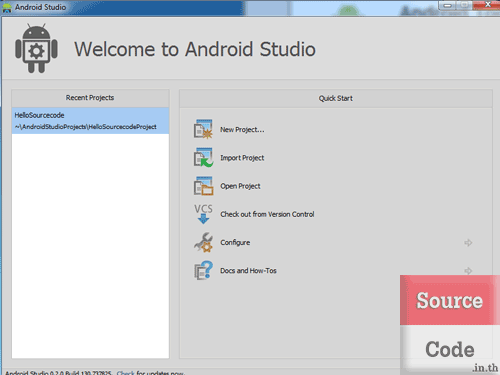This screenshot has height=375, width=500.
Task: Click the Recent Projects header
Action: [x=90, y=98]
